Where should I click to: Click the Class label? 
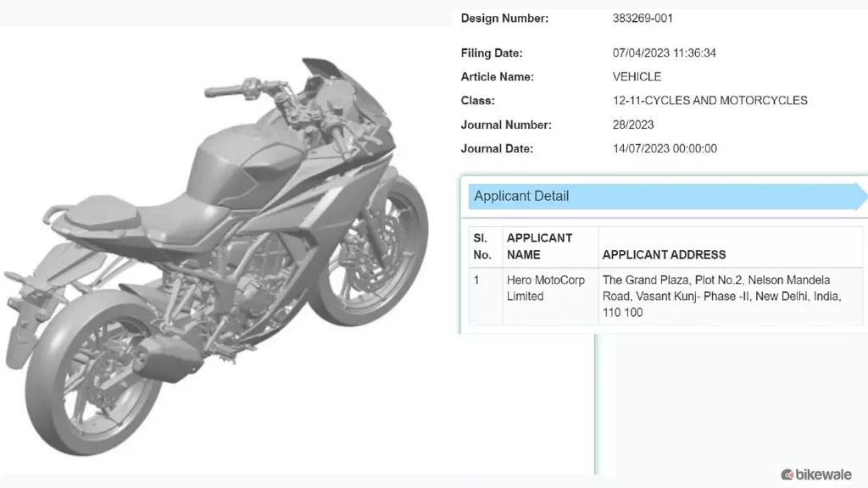point(478,101)
